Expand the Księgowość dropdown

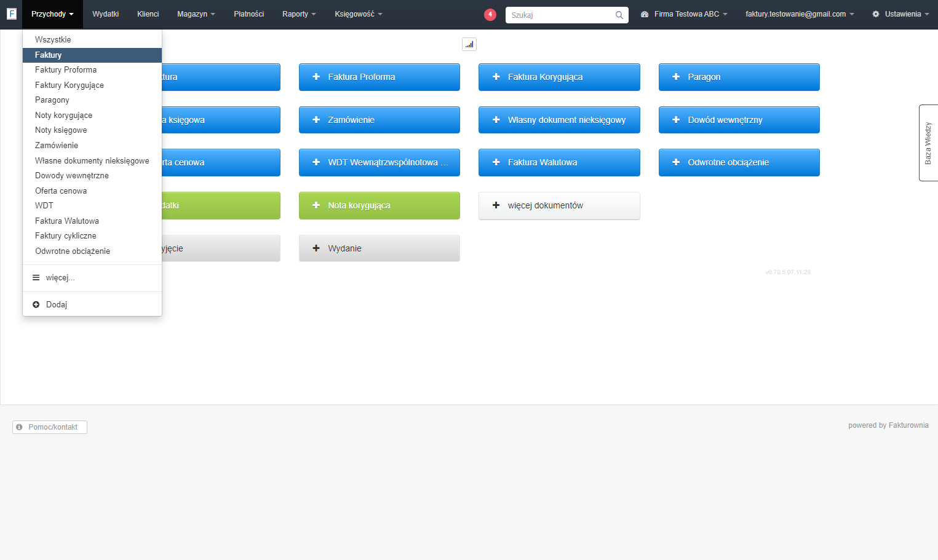359,14
